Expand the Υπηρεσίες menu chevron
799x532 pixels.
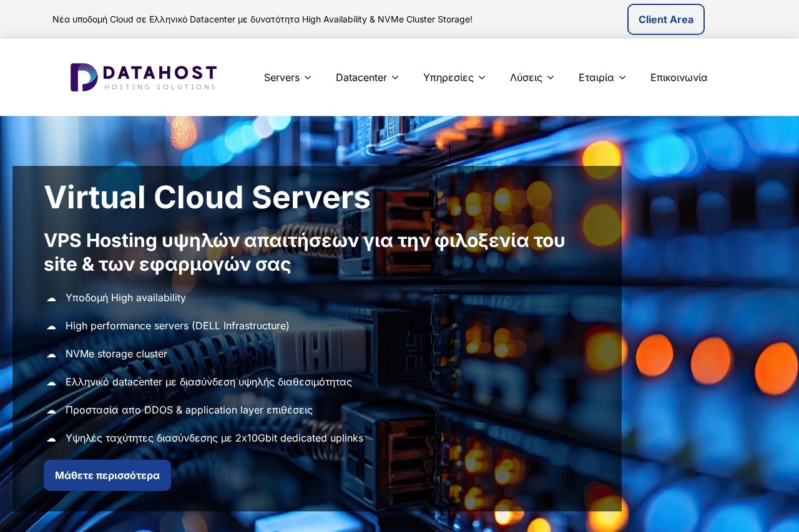[481, 77]
